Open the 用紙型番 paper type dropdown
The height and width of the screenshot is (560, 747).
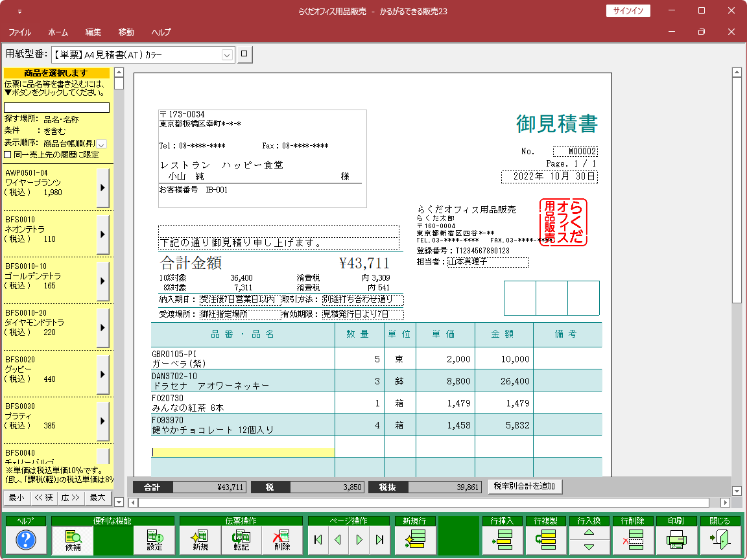227,55
